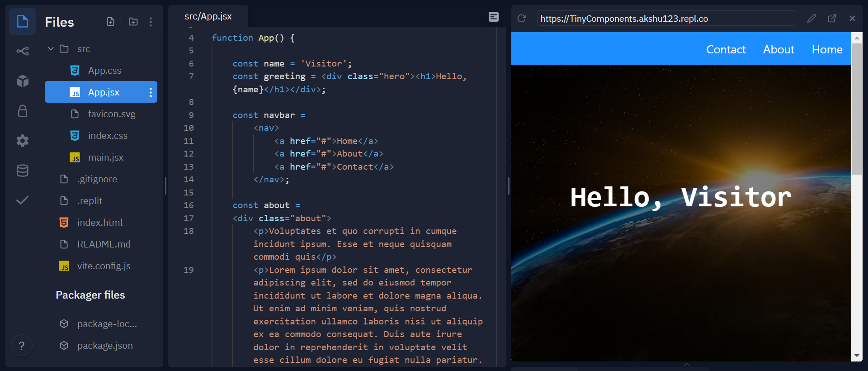Select the src folder
This screenshot has width=868, height=371.
[x=83, y=49]
